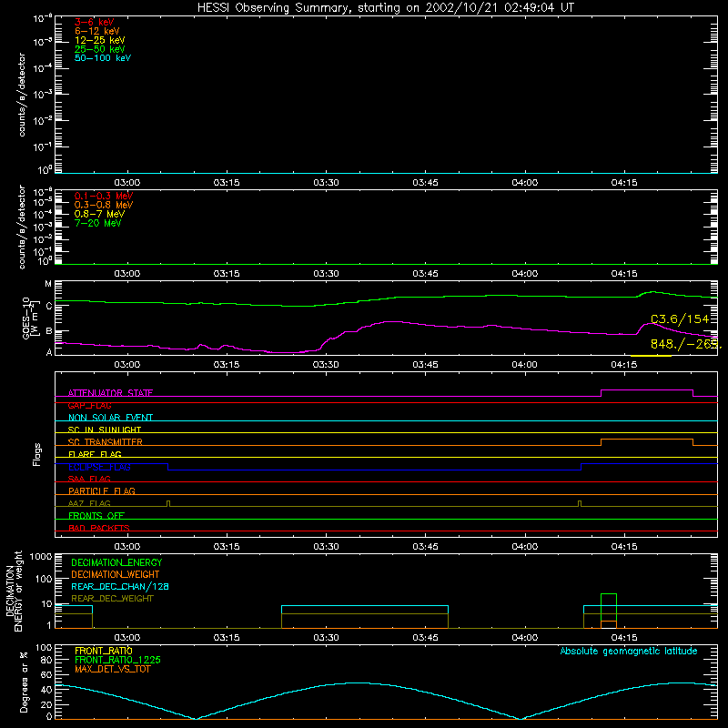Select the BAD_PACKETS flag label

click(99, 529)
